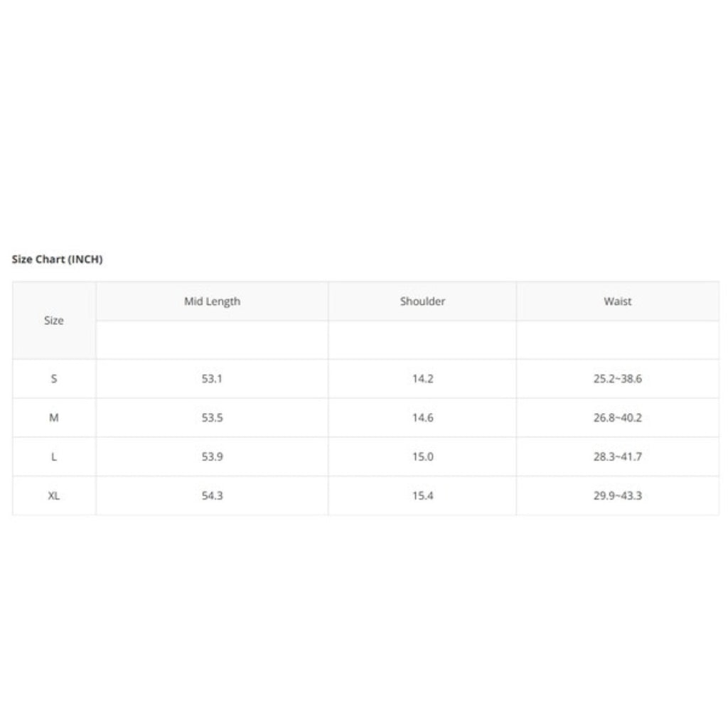Select the L size row label
The height and width of the screenshot is (728, 728).
tap(54, 457)
